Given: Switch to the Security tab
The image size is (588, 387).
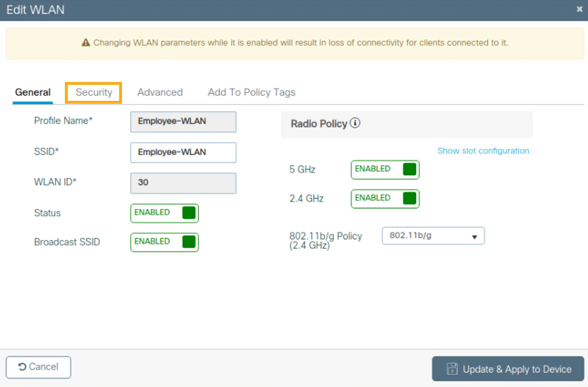Looking at the screenshot, I should click(94, 92).
